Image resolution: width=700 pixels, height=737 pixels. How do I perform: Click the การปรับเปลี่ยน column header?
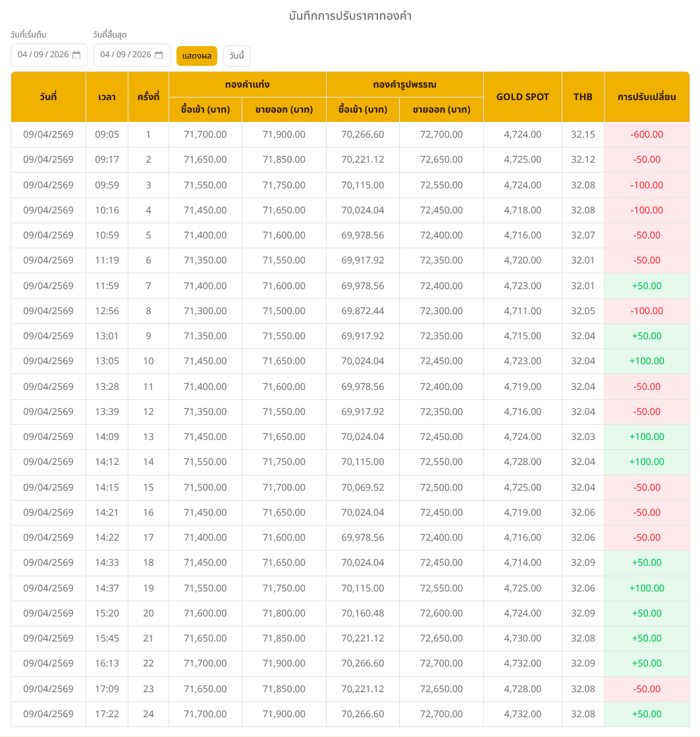(646, 97)
